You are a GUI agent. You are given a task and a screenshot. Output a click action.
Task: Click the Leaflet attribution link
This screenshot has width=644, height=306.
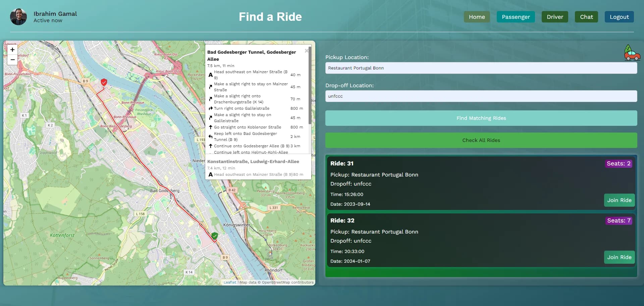[230, 282]
